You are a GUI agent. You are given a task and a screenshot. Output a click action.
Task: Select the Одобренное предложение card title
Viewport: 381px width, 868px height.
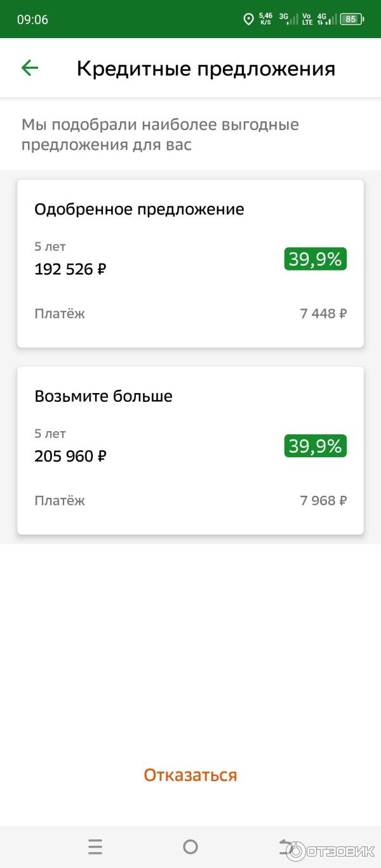pos(139,209)
